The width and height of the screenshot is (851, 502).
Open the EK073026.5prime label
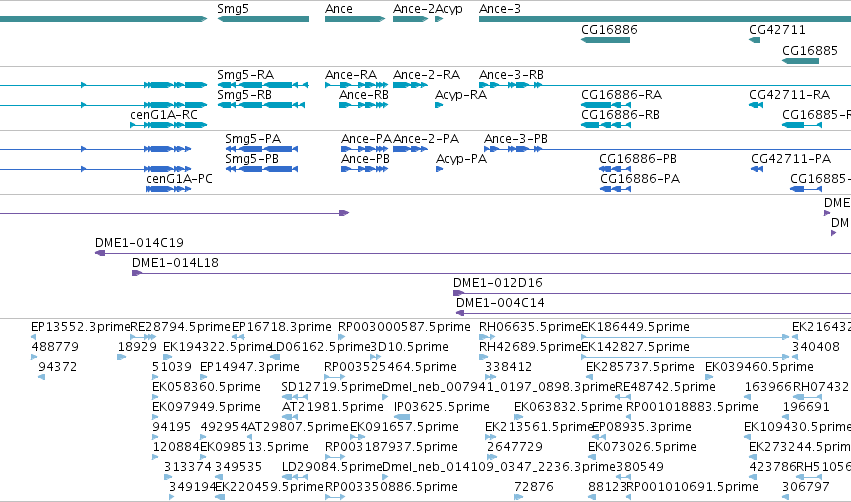(642, 447)
